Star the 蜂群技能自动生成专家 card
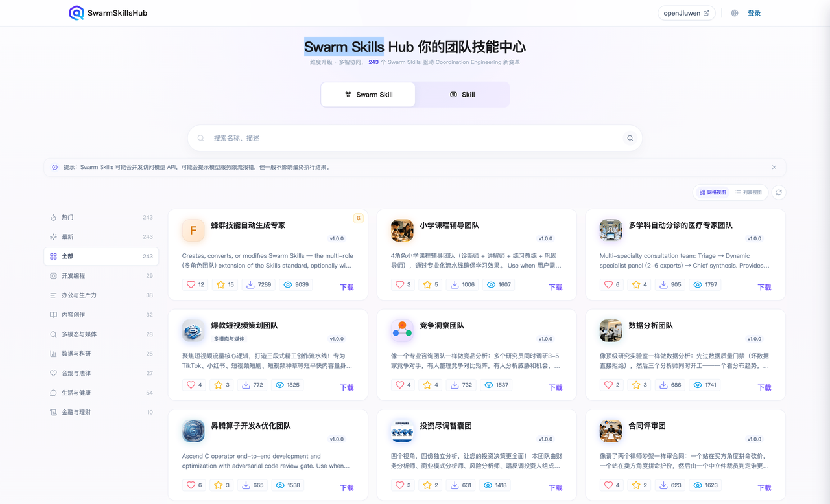Viewport: 830px width, 504px height. click(220, 284)
